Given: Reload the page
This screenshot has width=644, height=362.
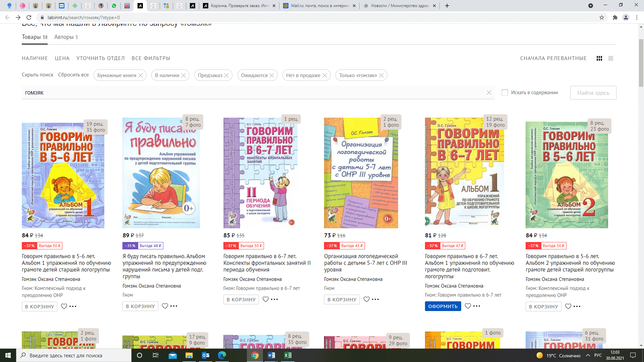Looking at the screenshot, I should pyautogui.click(x=29, y=17).
